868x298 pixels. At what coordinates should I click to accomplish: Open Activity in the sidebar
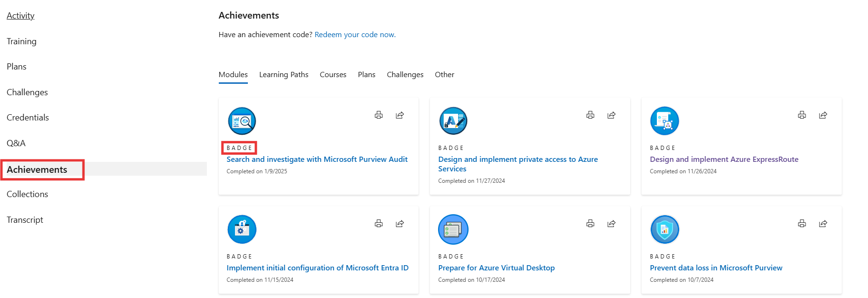pos(20,16)
